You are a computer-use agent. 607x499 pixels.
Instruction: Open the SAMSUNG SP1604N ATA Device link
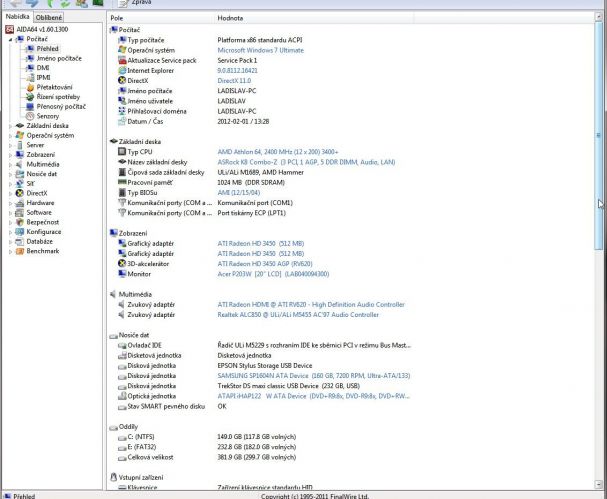coord(314,376)
